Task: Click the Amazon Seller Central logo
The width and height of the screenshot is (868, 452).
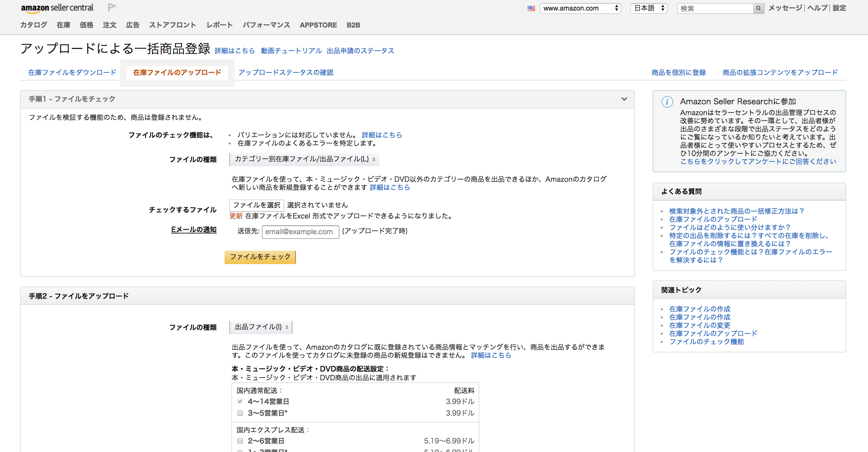Action: click(x=57, y=8)
